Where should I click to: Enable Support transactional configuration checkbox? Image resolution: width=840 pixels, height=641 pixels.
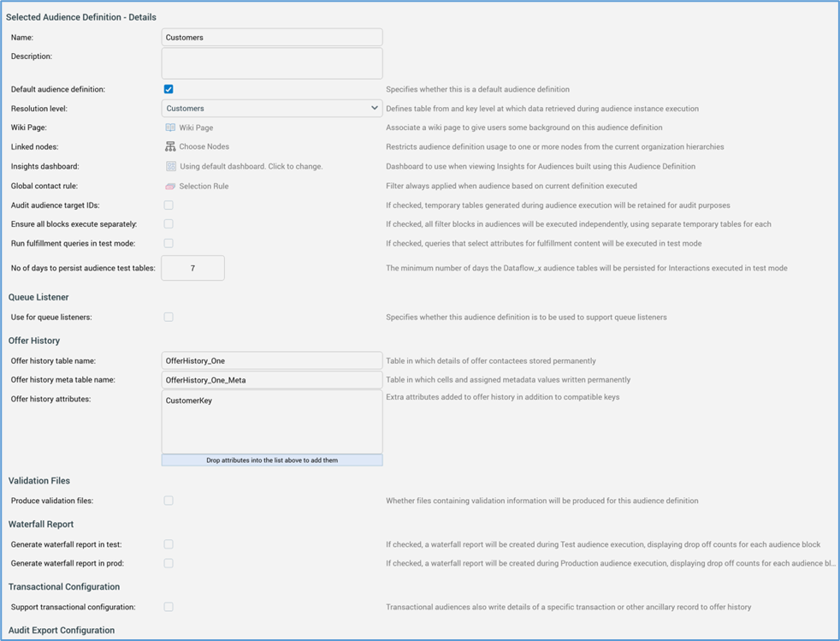[x=169, y=607]
